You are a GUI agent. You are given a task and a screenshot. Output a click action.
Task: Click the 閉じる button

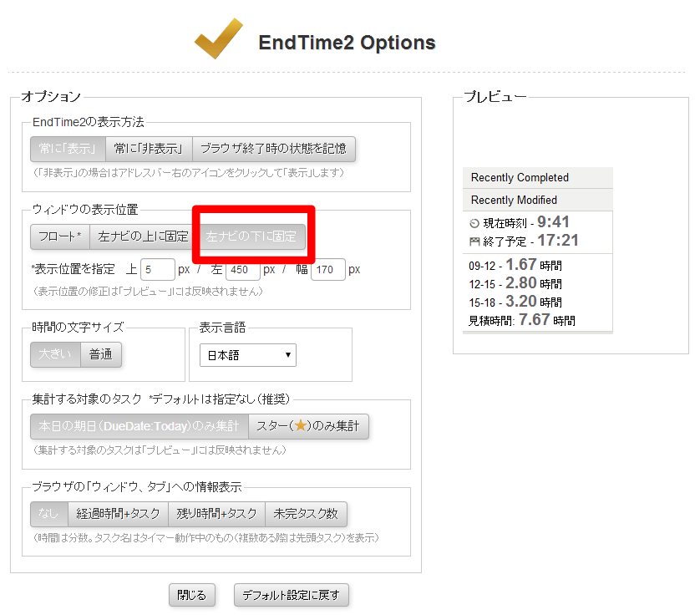pyautogui.click(x=192, y=596)
